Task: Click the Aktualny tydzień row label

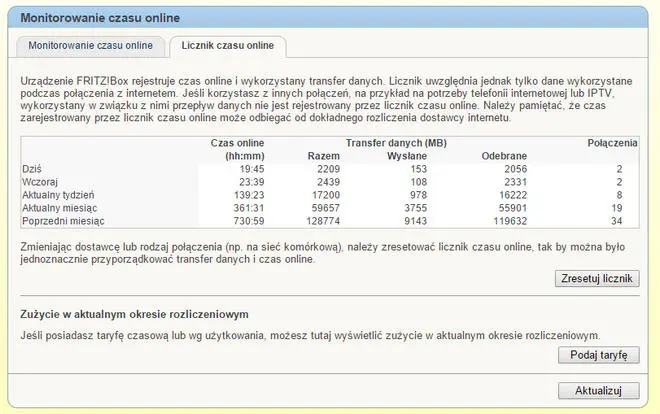Action: point(58,195)
